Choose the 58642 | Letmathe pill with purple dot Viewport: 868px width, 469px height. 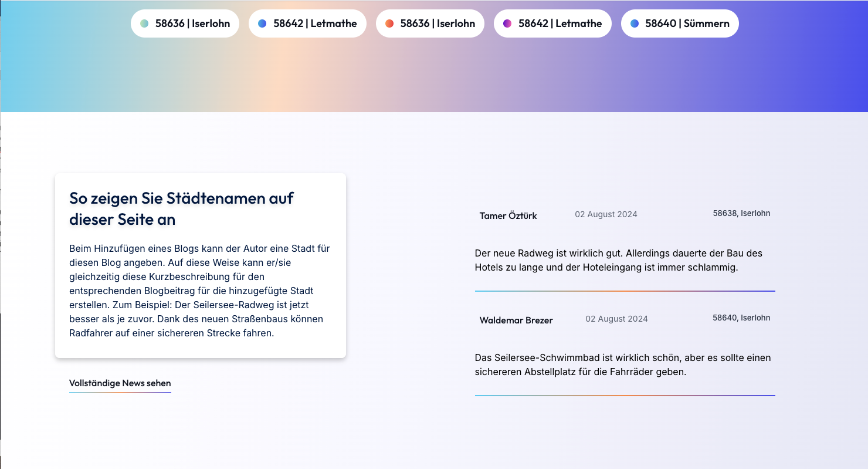tap(552, 23)
